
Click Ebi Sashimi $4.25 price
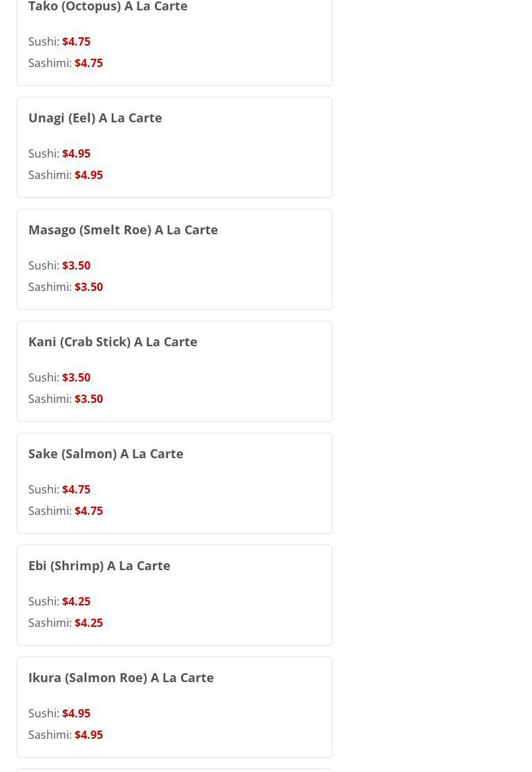click(88, 623)
